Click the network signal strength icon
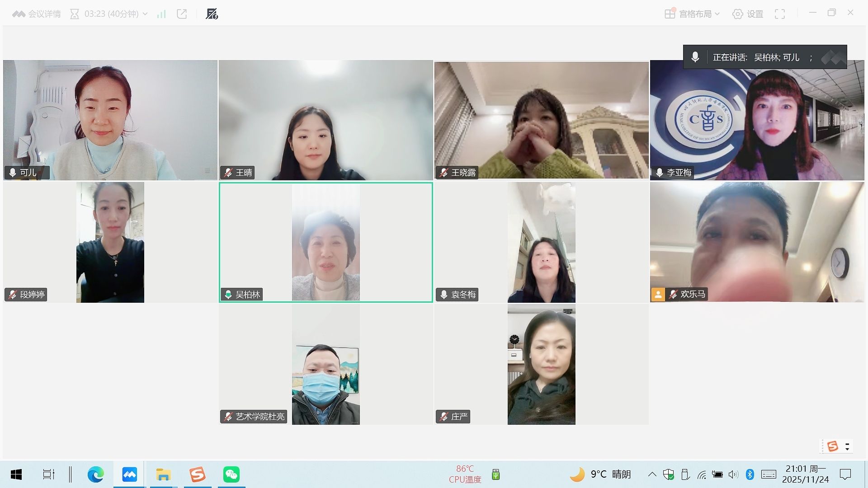 pyautogui.click(x=161, y=14)
